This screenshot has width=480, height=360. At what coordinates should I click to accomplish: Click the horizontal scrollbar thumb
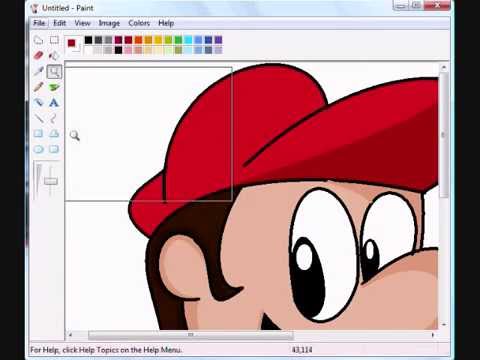tap(191, 334)
